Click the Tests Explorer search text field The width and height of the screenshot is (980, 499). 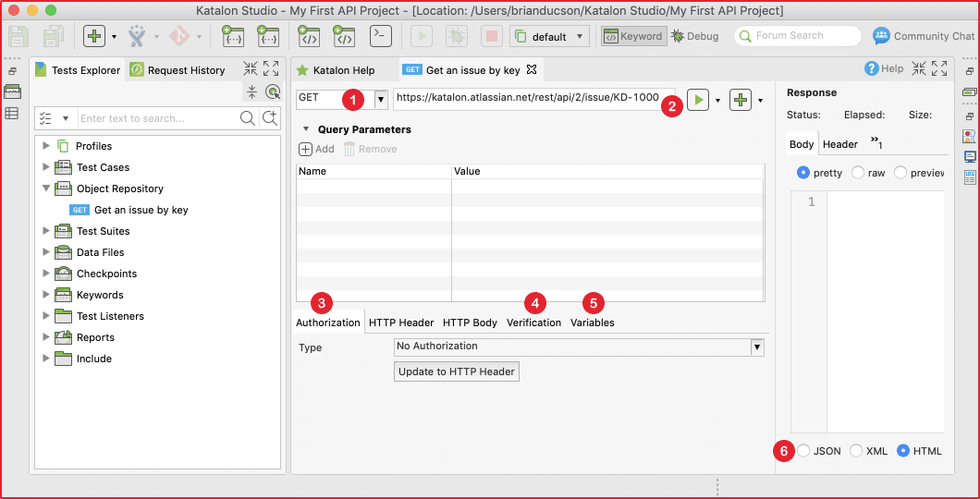(159, 118)
